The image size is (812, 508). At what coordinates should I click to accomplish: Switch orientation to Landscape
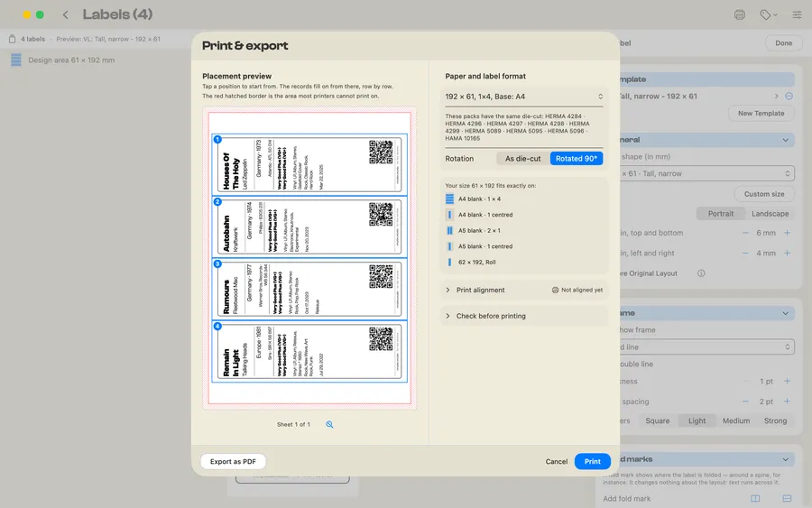tap(770, 213)
